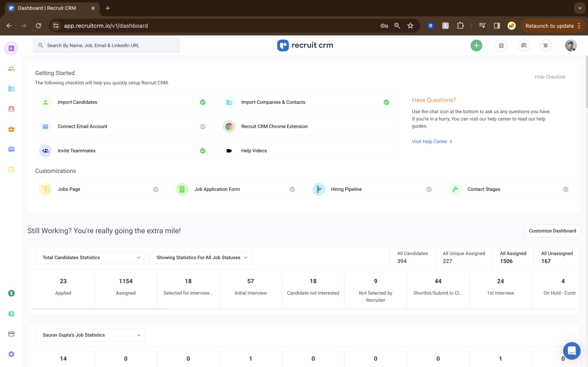Viewport: 588px width, 367px height.
Task: Click Visit Help Center link
Action: [432, 141]
